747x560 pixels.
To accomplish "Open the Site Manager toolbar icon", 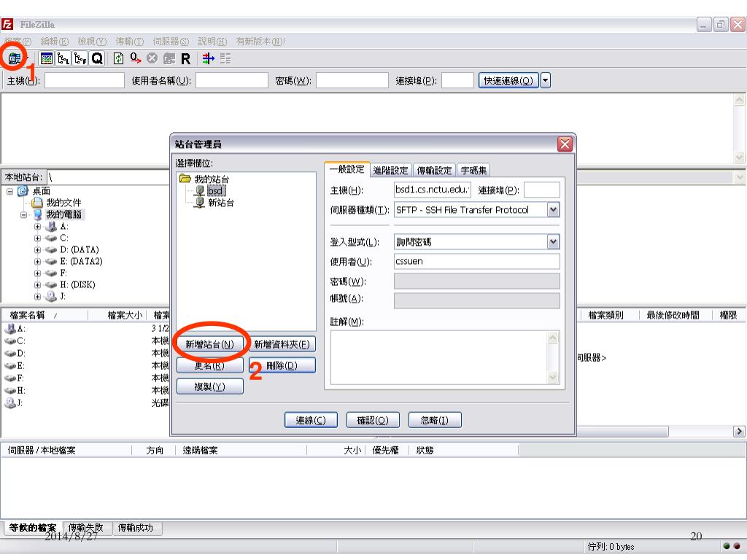I will click(x=15, y=58).
